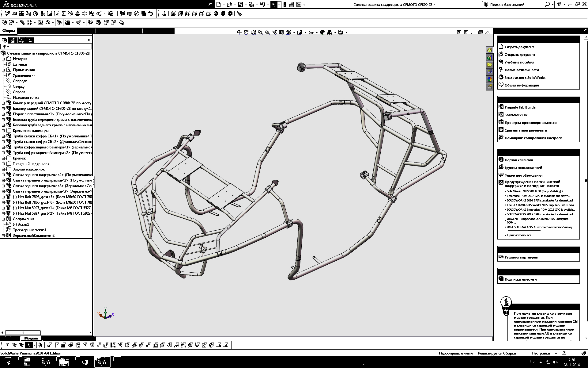The image size is (588, 368).
Task: Click the Print icon
Action: coord(251,5)
